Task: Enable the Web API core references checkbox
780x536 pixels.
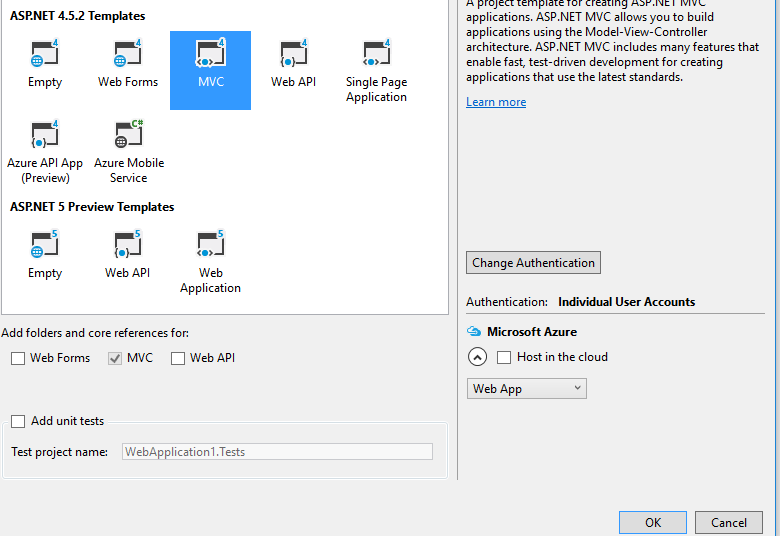Action: 178,358
